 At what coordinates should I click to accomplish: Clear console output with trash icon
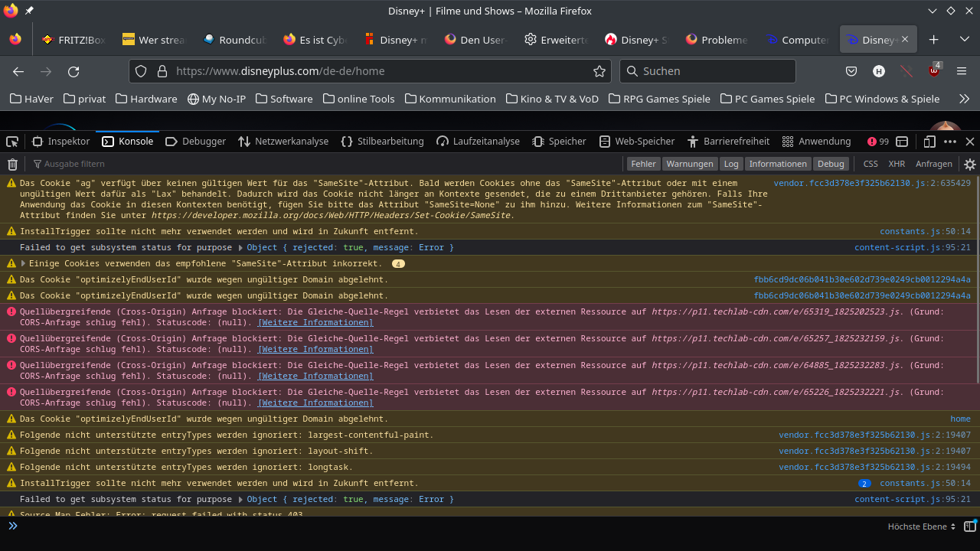(12, 164)
